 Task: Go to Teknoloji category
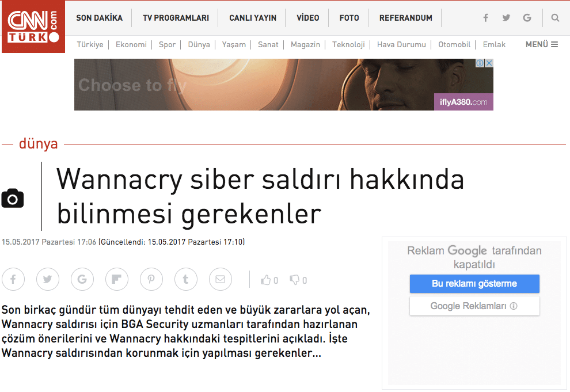(x=348, y=44)
